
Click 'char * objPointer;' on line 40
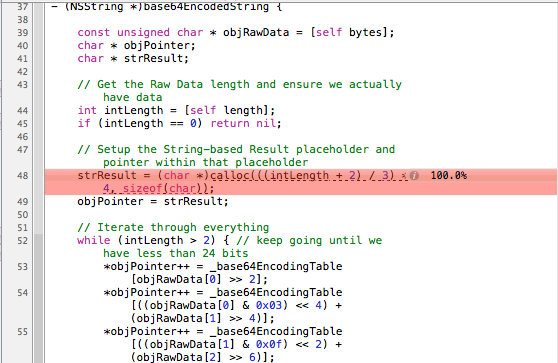[x=136, y=46]
